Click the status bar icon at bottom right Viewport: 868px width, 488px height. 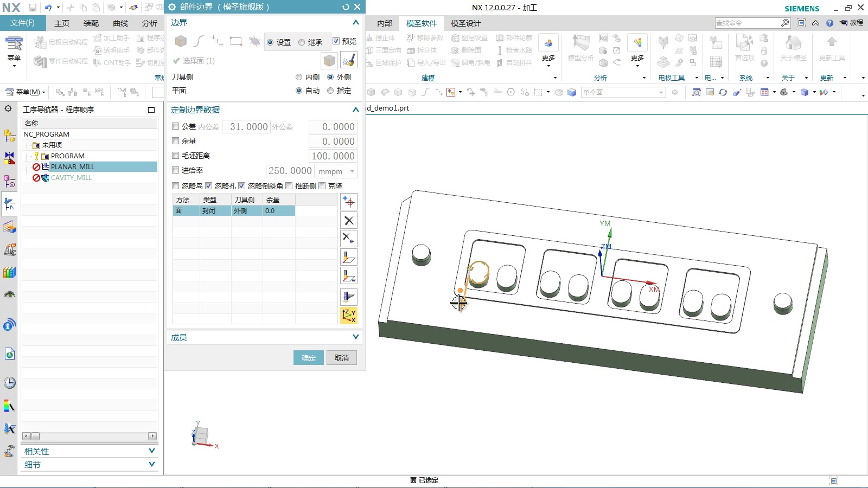click(834, 481)
